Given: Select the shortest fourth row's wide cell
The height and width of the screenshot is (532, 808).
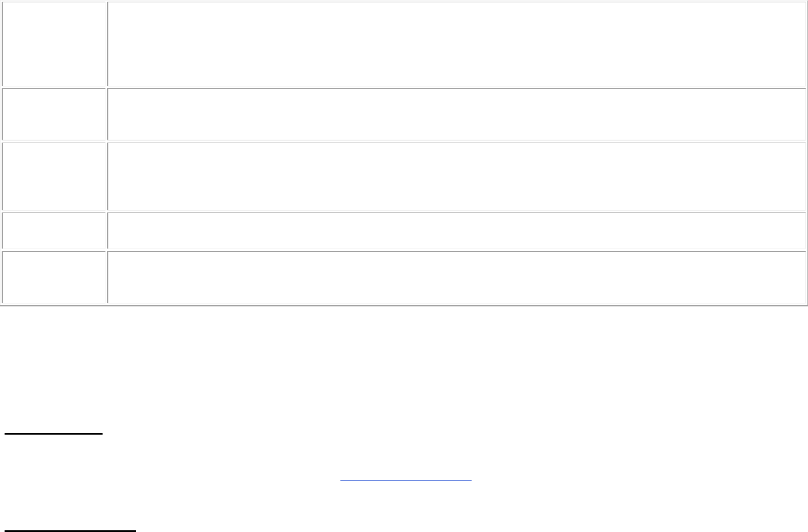Looking at the screenshot, I should [457, 231].
